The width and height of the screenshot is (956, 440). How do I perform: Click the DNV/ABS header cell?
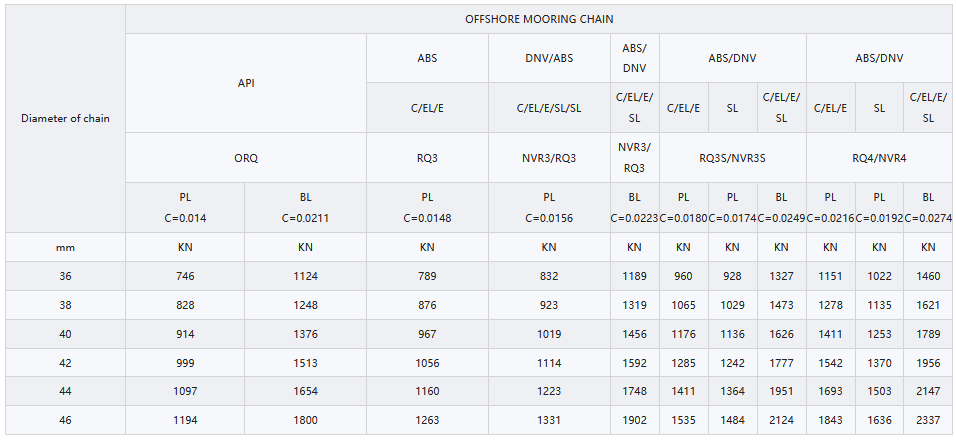(549, 58)
